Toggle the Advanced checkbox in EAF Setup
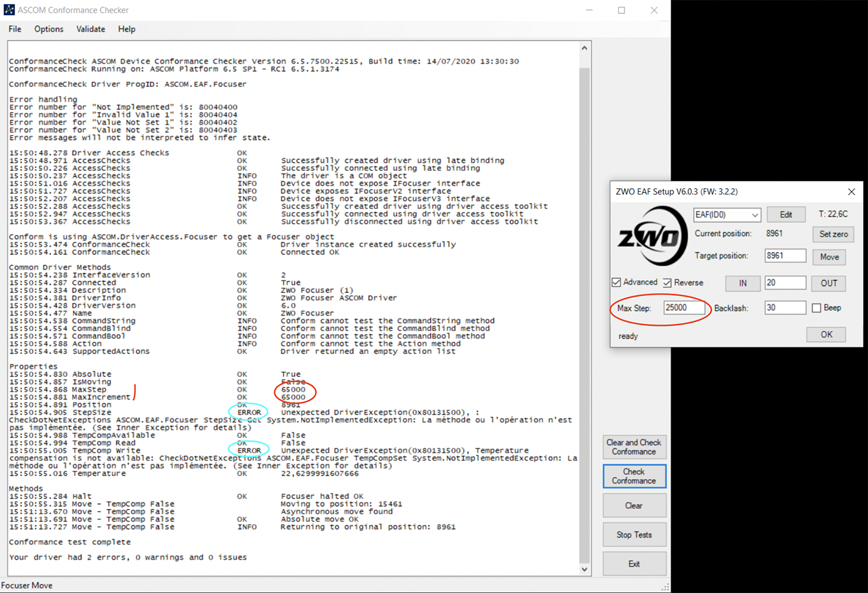 pyautogui.click(x=616, y=283)
